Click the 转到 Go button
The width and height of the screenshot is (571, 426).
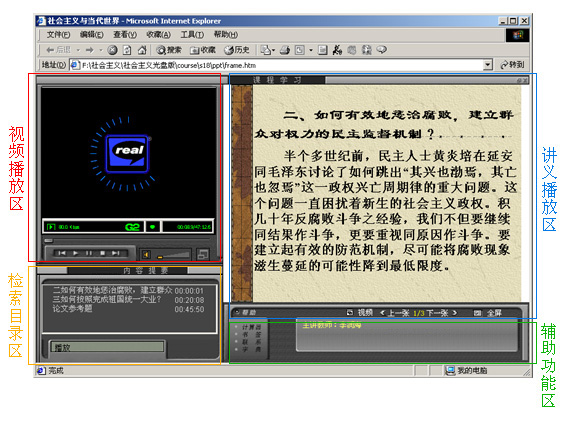tap(512, 65)
